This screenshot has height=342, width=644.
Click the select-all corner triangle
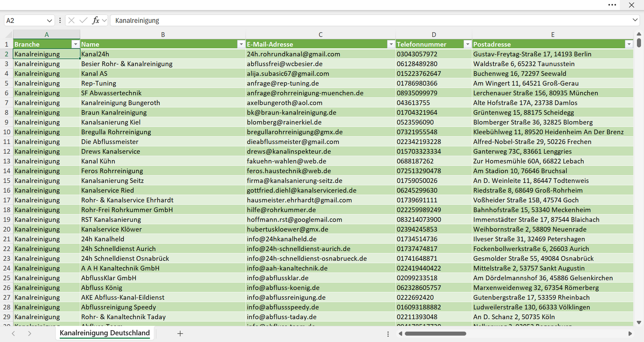[9, 35]
